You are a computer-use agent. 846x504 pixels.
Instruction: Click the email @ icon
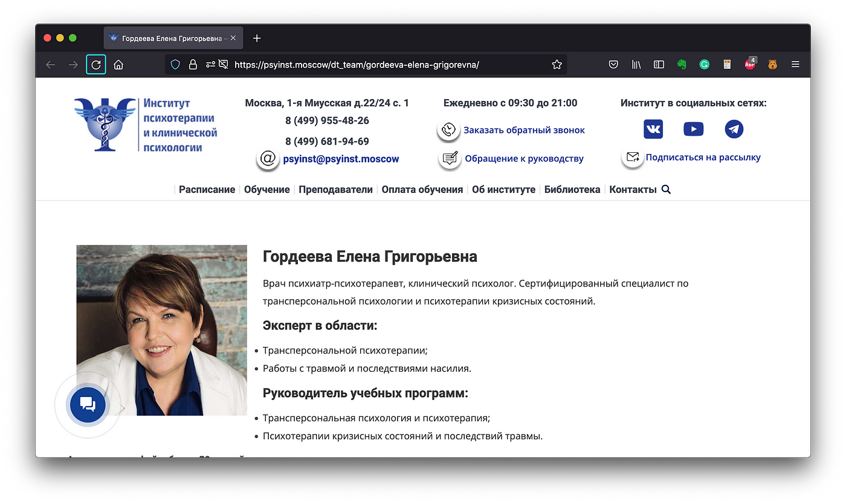click(268, 158)
